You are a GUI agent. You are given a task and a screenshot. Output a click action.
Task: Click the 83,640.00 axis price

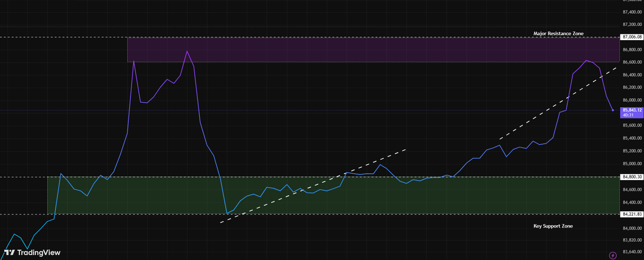[632, 251]
